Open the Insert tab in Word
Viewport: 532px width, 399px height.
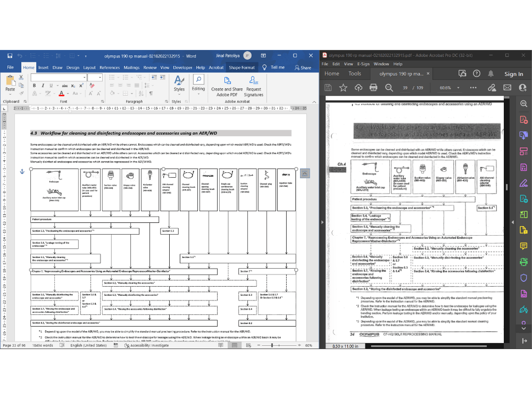[43, 68]
